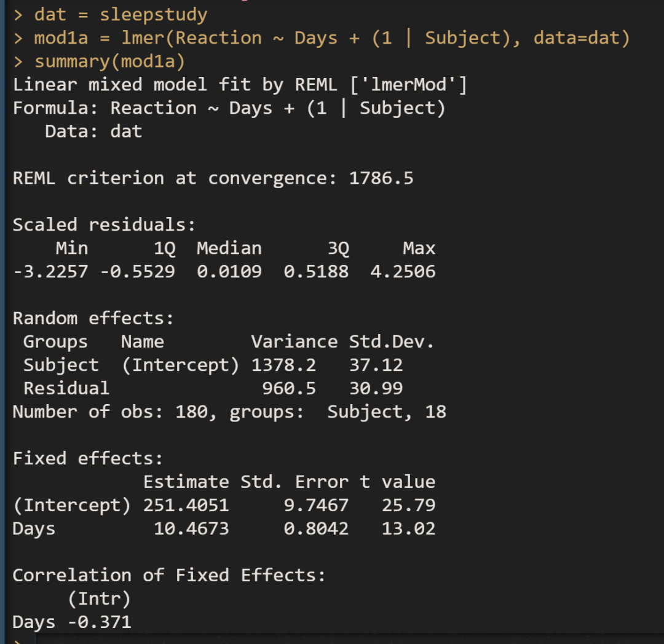The height and width of the screenshot is (644, 664).
Task: Click the Min residual value -3.2257
Action: pos(50,271)
